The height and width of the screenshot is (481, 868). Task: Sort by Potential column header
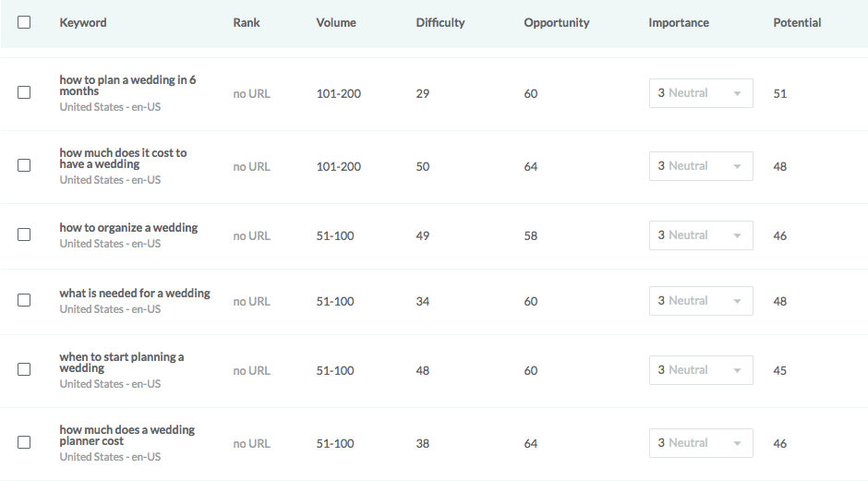(797, 22)
